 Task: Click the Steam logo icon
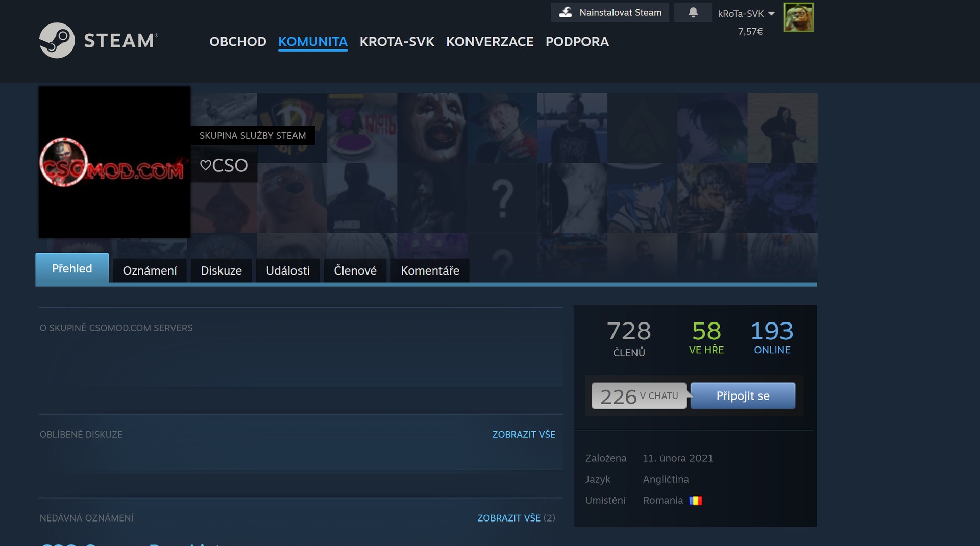(57, 40)
